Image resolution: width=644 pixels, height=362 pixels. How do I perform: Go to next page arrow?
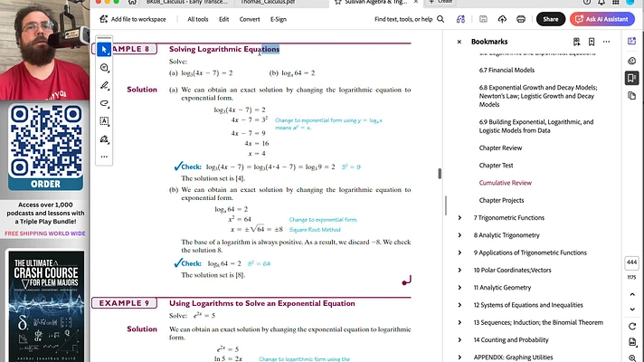coord(632,309)
